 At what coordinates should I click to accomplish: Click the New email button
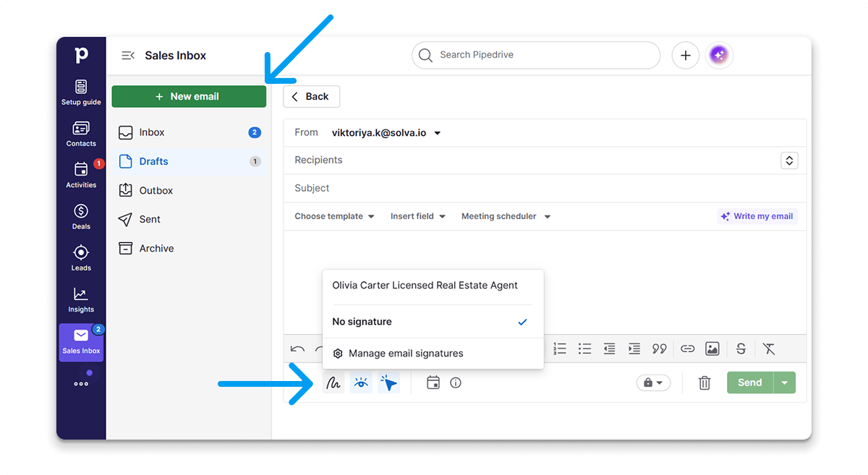189,96
